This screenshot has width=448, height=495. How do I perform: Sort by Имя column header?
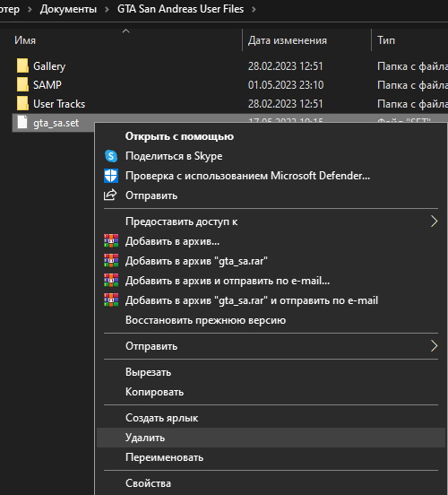point(25,40)
